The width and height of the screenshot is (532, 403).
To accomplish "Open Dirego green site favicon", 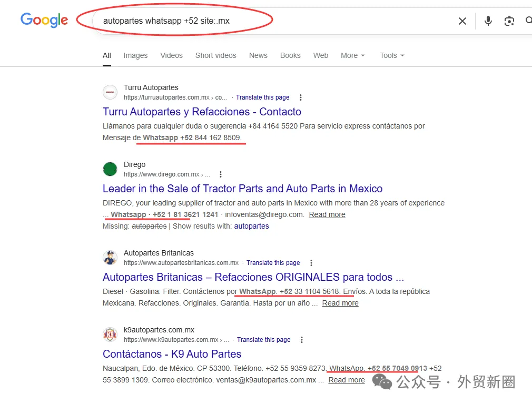I will tap(110, 169).
